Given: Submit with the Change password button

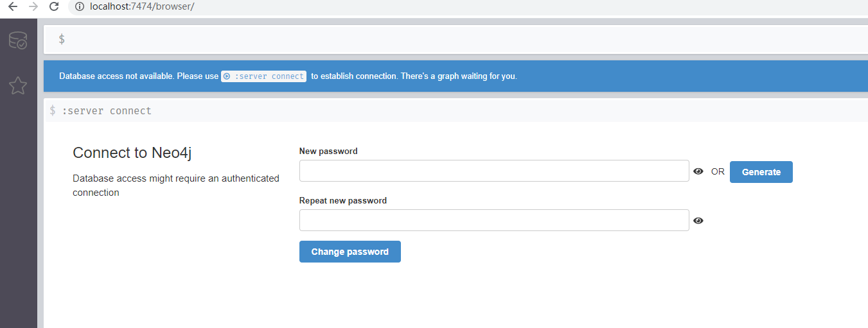Looking at the screenshot, I should click(350, 252).
